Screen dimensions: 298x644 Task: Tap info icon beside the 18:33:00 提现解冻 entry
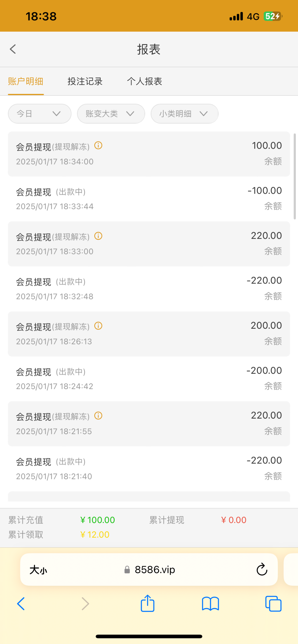pyautogui.click(x=98, y=236)
